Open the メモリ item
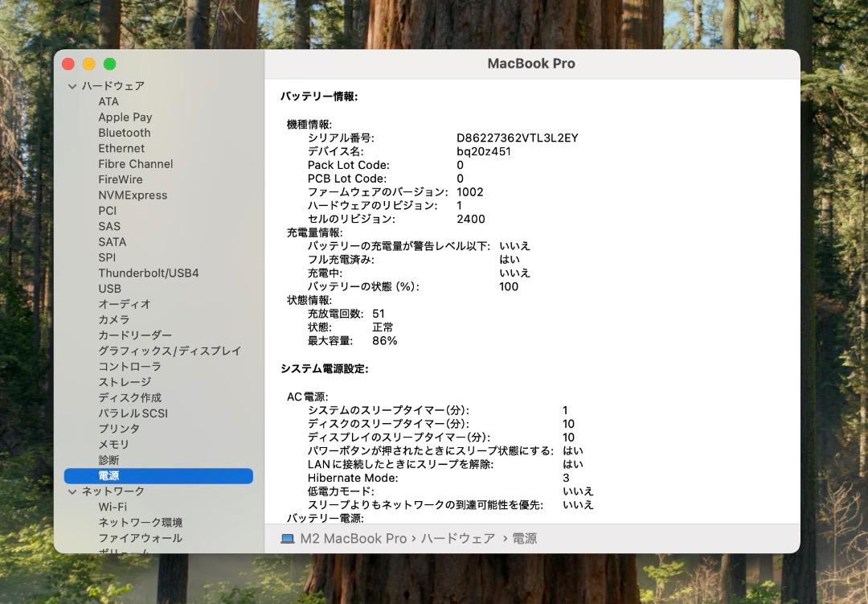868x604 pixels. tap(114, 444)
